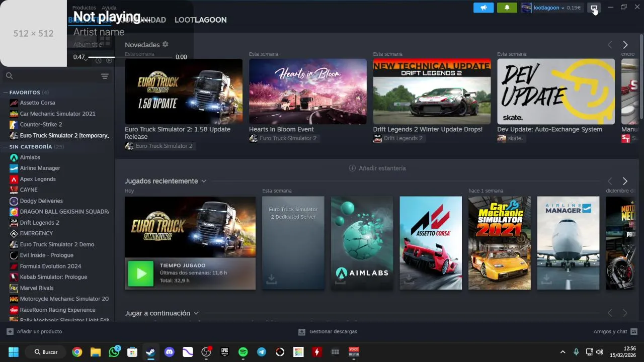Screen dimensions: 644x362
Task: Open Jugar a continuación shelf dropdown
Action: point(196,313)
